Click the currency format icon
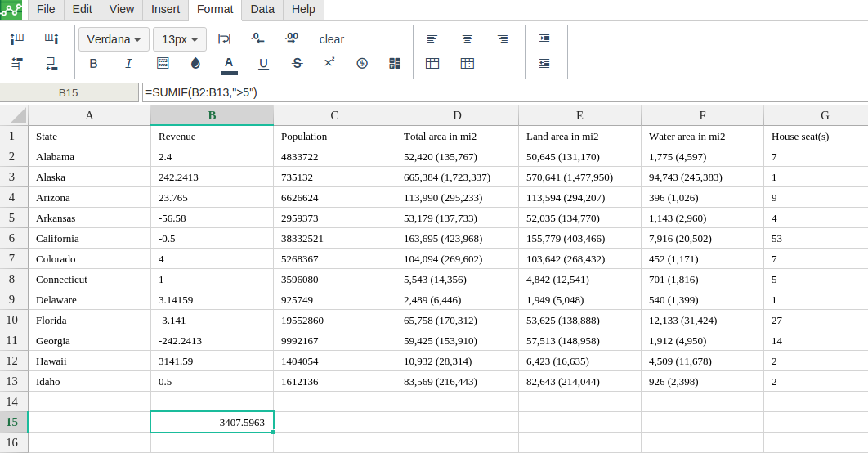Image resolution: width=868 pixels, height=453 pixels. click(x=362, y=64)
